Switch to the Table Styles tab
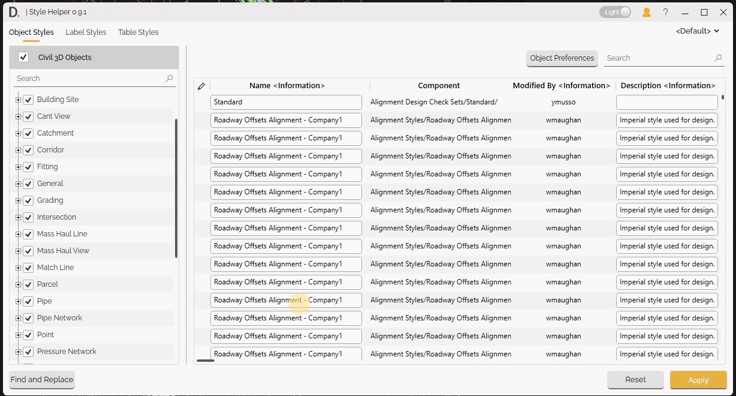The image size is (736, 396). click(x=138, y=32)
